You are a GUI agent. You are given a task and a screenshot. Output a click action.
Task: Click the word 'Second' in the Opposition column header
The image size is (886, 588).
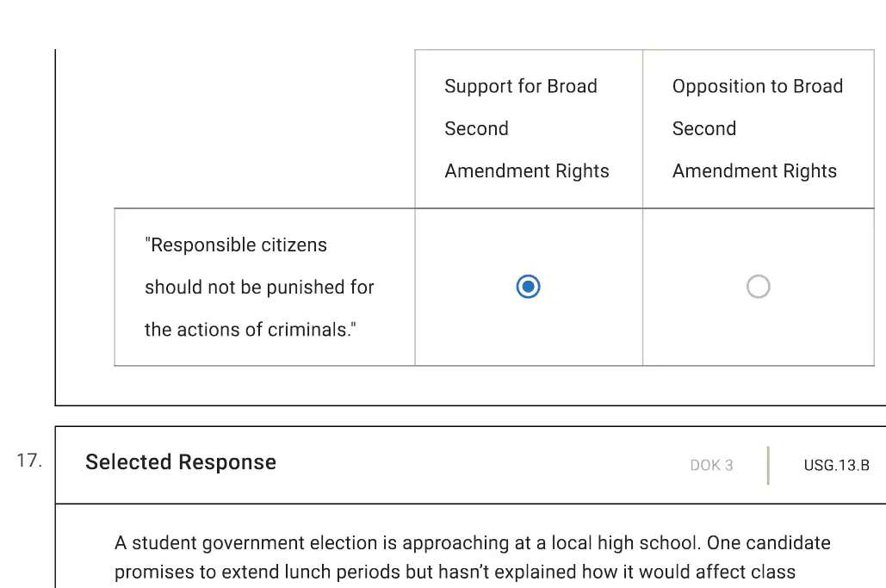(704, 129)
